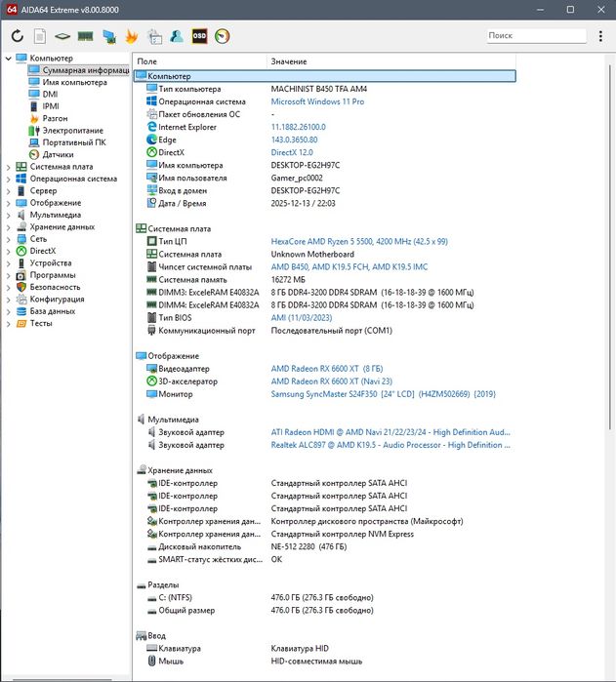Click the Refresh toolbar icon
Viewport: 616px width, 682px height.
click(x=17, y=36)
